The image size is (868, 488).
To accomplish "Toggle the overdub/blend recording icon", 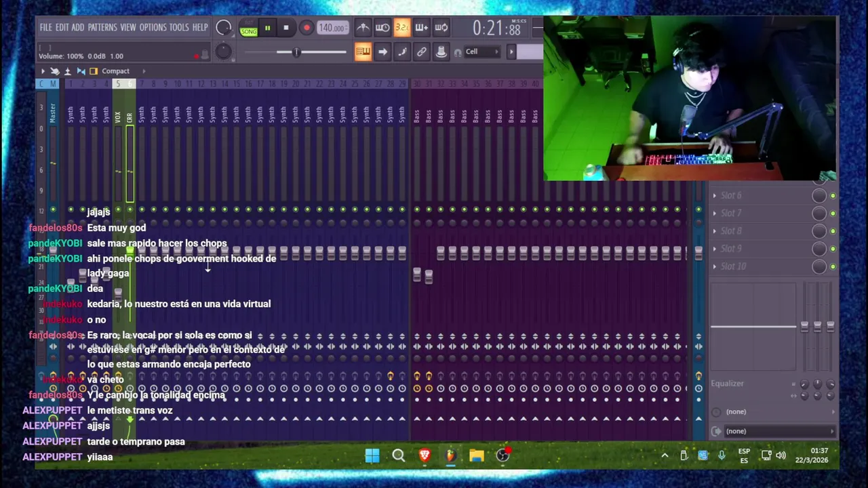I will 422,28.
